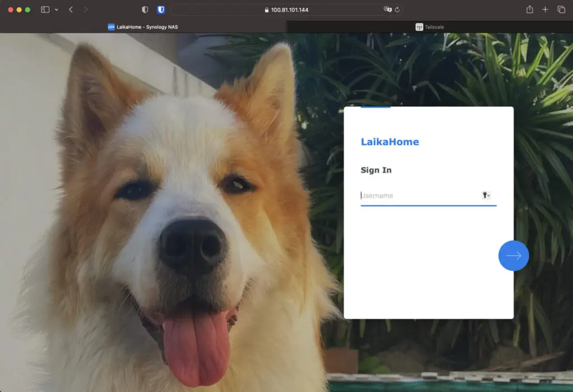
Task: Open the privacy report shield icon
Action: [x=145, y=10]
